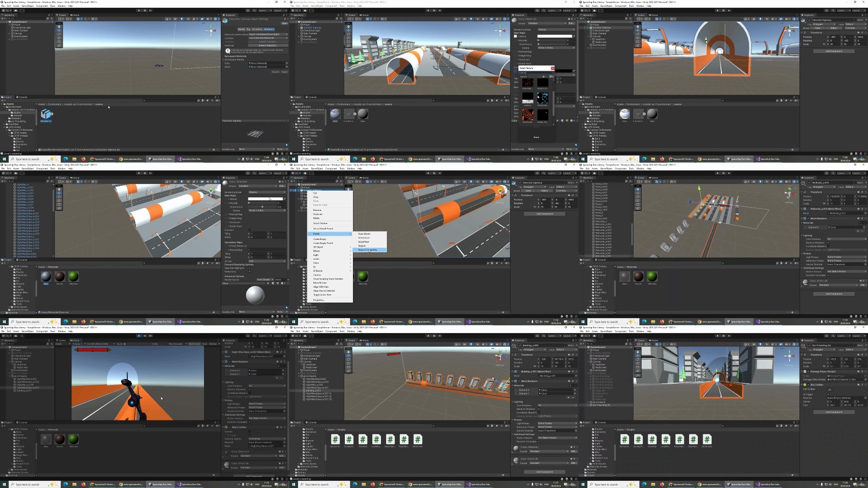The image size is (868, 488).
Task: Open the Rig tab in the import settings
Action: [248, 29]
